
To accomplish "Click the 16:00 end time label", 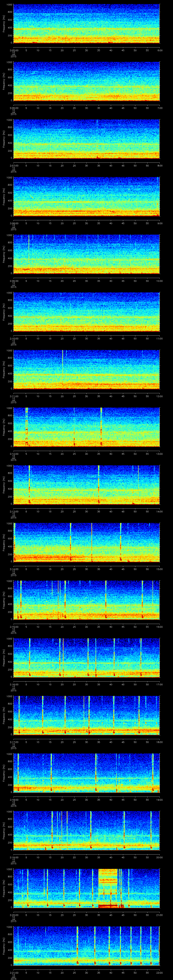I will (x=159, y=627).
